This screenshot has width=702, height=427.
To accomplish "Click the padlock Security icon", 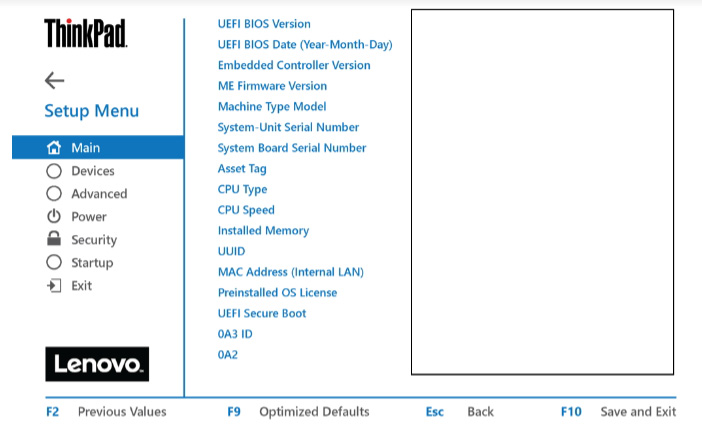I will point(54,239).
